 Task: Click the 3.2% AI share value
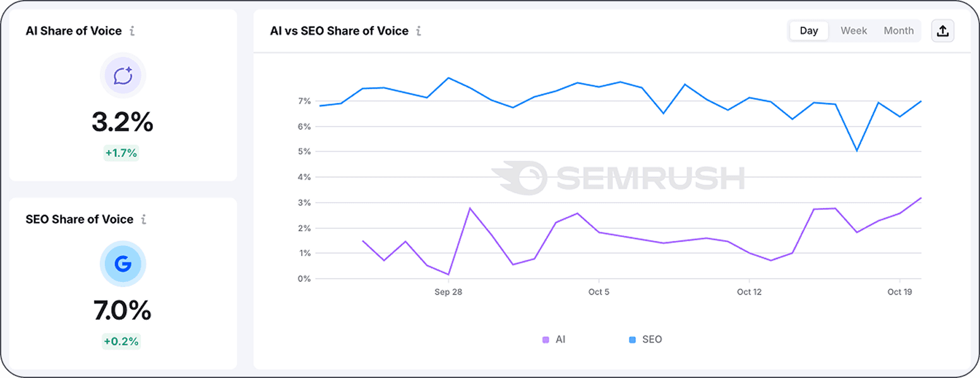coord(122,122)
